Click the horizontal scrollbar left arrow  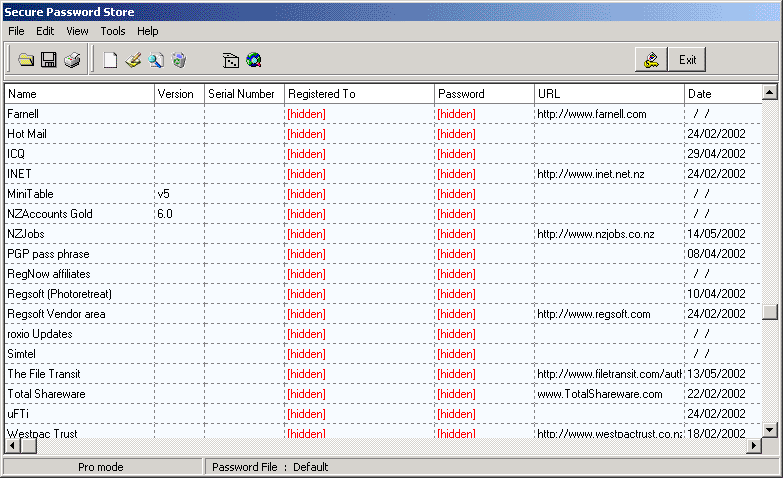coord(12,446)
